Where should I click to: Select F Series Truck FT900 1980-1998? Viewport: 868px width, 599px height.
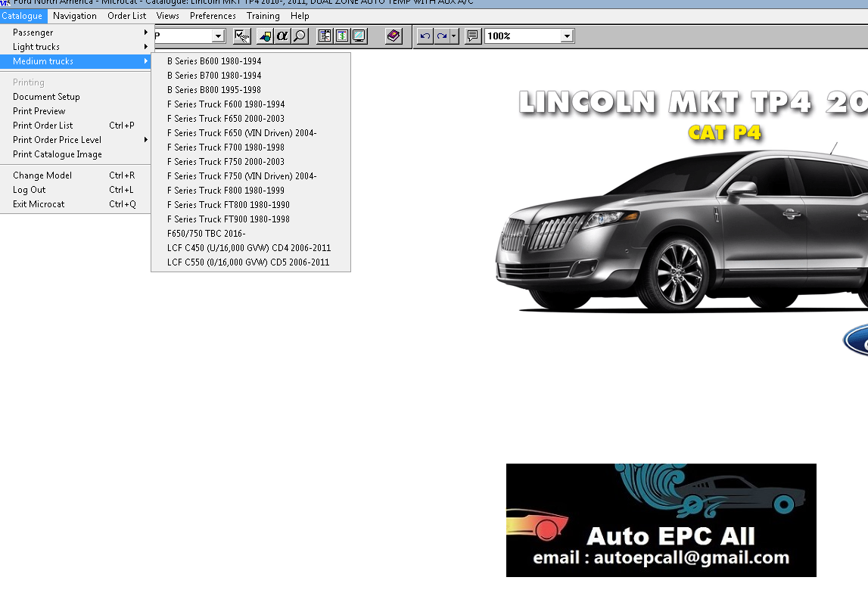click(250, 219)
